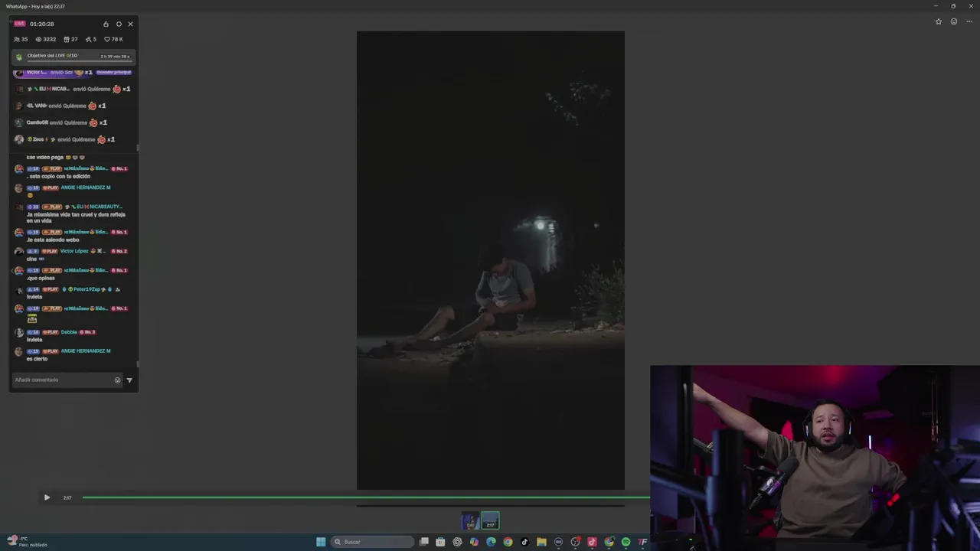Open the viewers count (35) icon
The width and height of the screenshot is (980, 551).
coord(21,39)
